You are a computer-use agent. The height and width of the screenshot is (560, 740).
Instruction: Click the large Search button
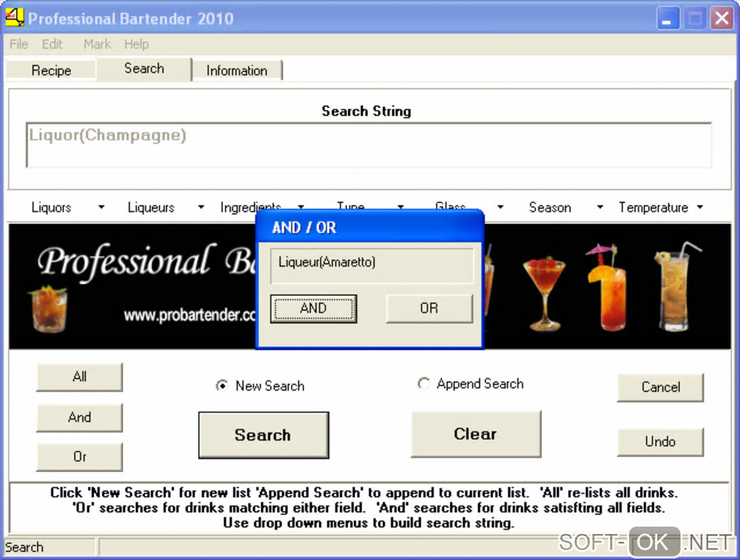point(263,435)
